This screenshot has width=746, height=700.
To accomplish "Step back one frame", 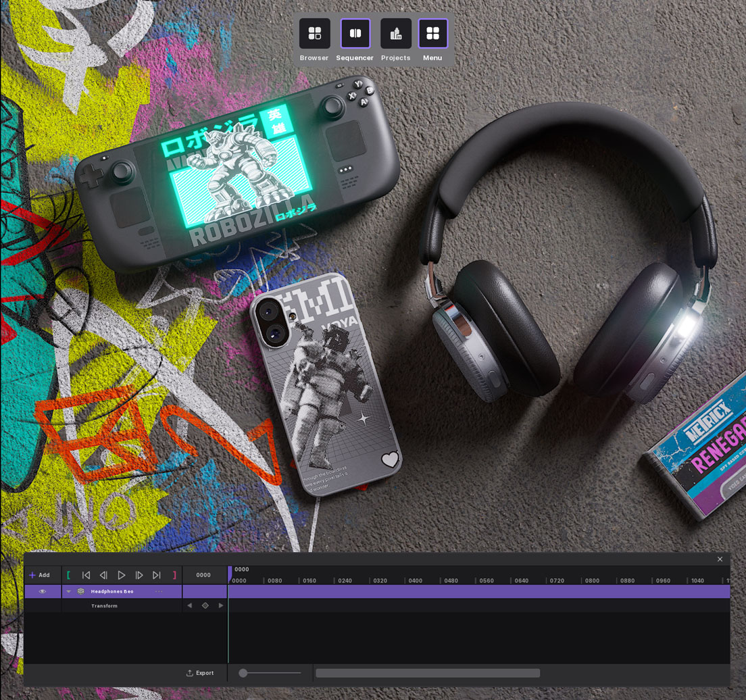I will coord(103,575).
